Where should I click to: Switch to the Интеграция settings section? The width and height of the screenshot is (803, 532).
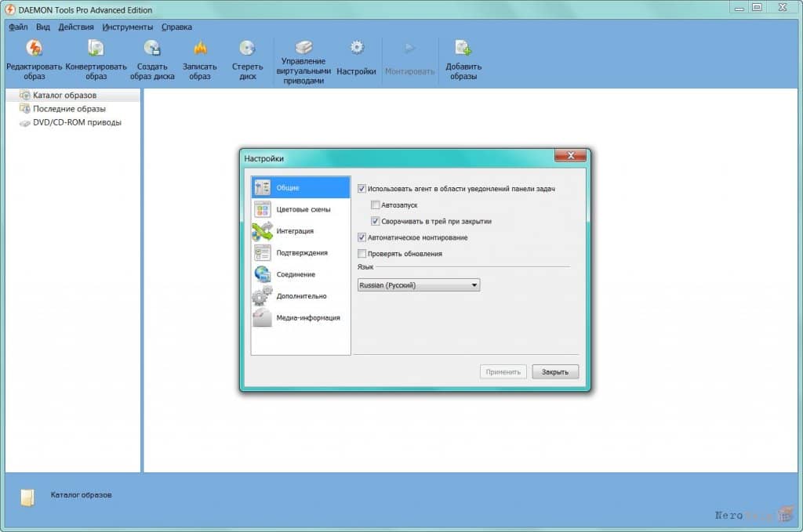click(x=300, y=231)
